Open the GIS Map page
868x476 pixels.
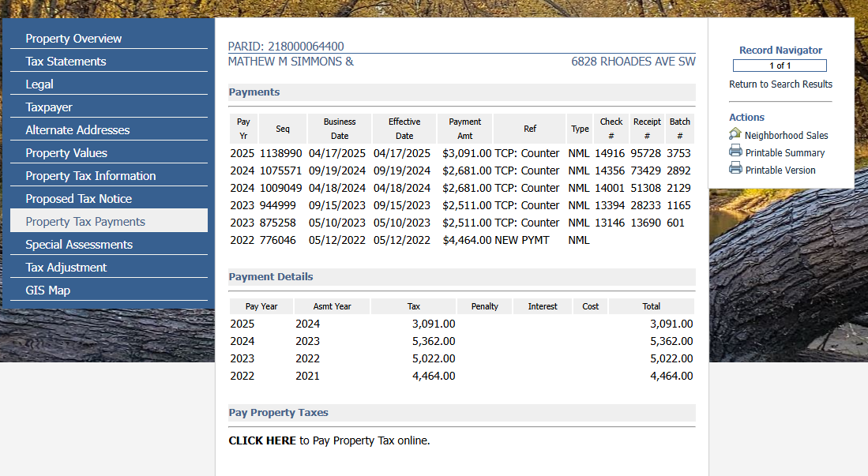[x=48, y=290]
